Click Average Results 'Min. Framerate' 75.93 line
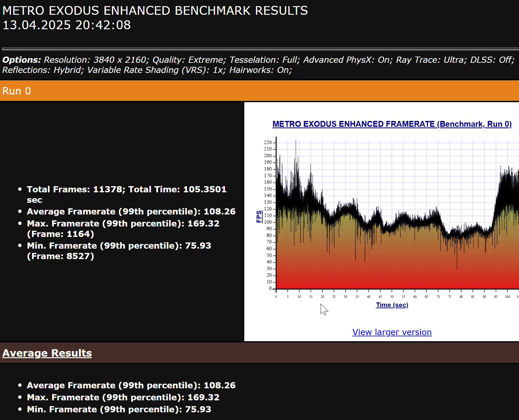This screenshot has width=519, height=420. tap(119, 409)
